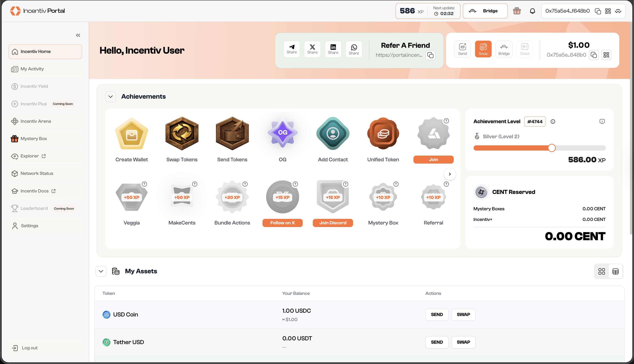The height and width of the screenshot is (364, 634).
Task: Open My Activity in sidebar
Action: (x=32, y=69)
